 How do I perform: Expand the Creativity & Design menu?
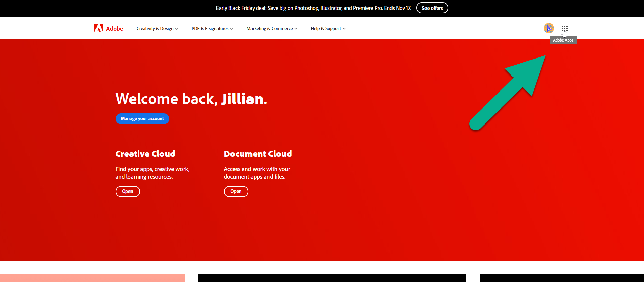click(157, 28)
